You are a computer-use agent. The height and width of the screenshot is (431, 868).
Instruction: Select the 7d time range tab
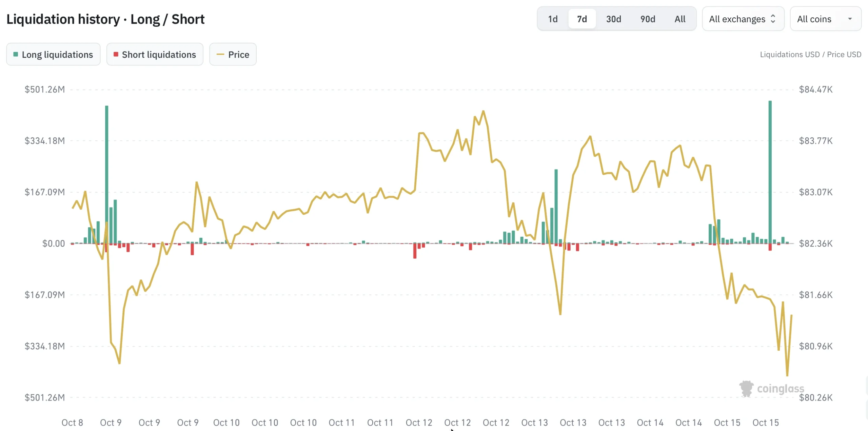(582, 19)
